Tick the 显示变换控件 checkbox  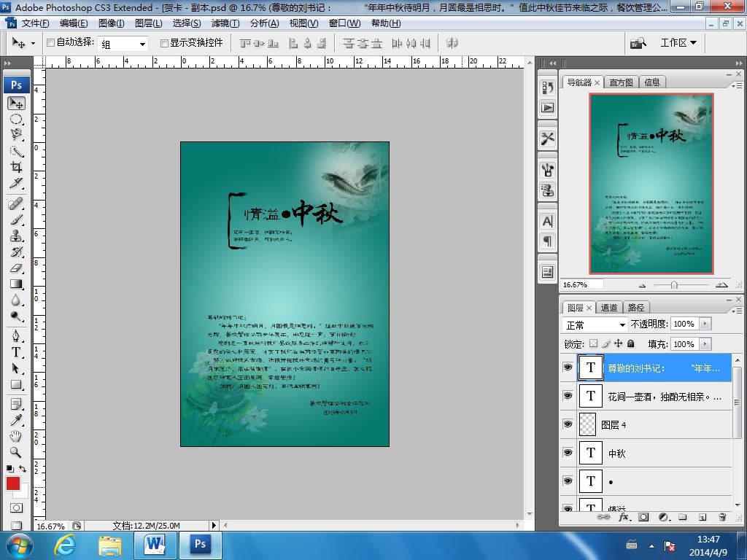[x=164, y=43]
